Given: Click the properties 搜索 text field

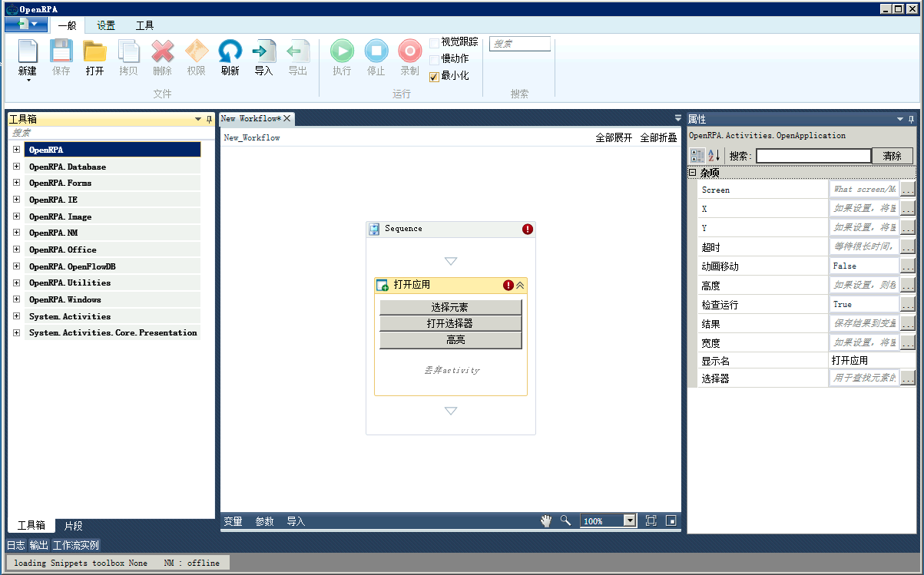Looking at the screenshot, I should pyautogui.click(x=813, y=156).
